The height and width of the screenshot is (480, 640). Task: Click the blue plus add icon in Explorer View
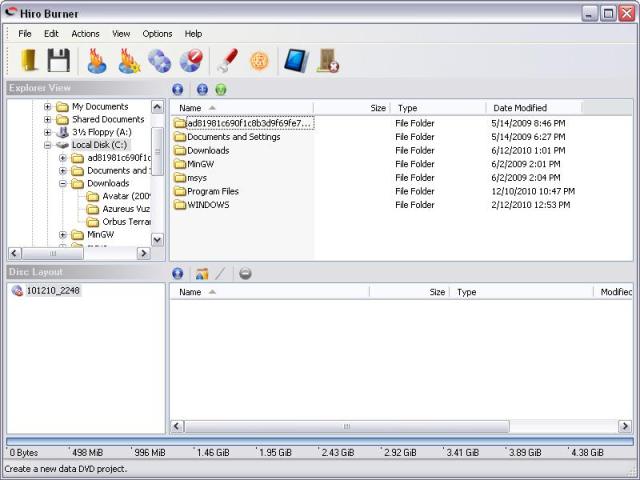coord(202,89)
